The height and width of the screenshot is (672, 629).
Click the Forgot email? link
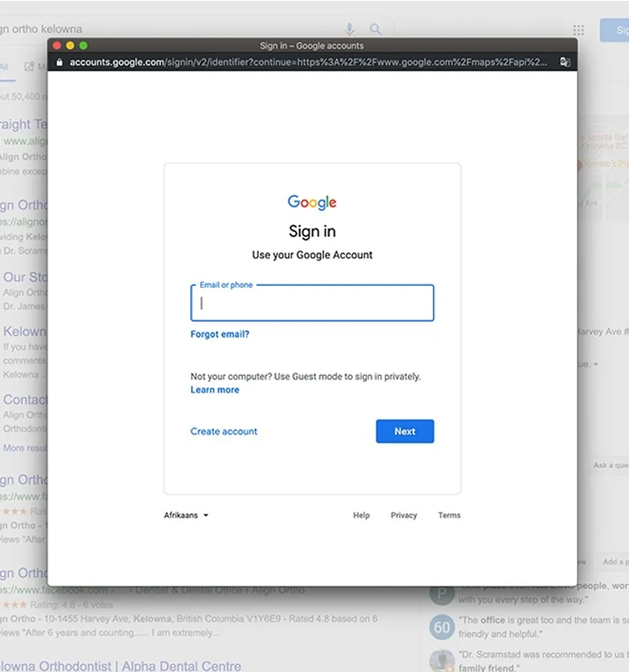point(220,334)
